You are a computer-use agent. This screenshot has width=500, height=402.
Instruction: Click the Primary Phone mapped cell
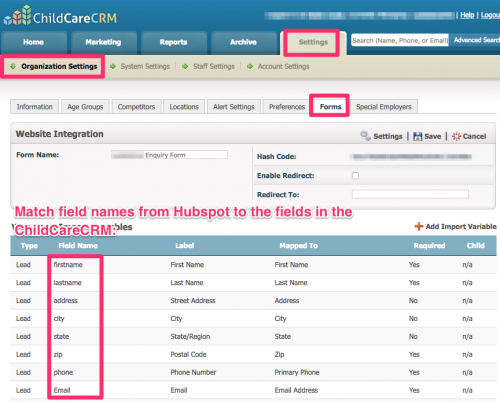[297, 372]
